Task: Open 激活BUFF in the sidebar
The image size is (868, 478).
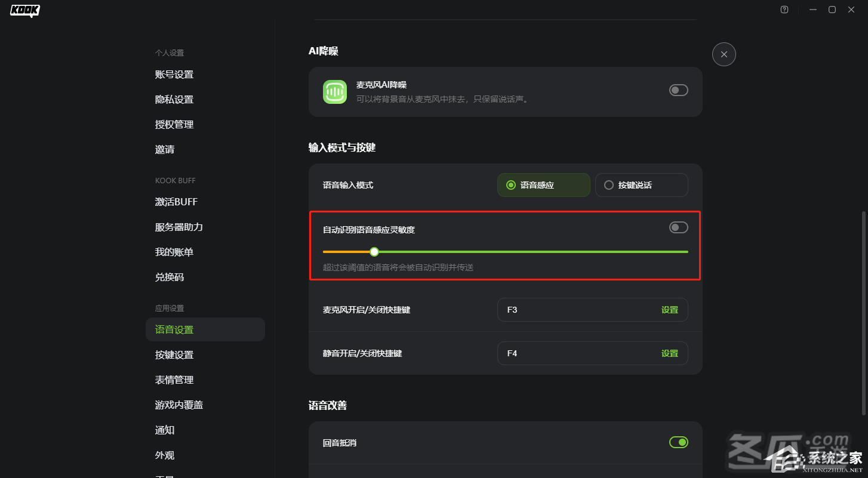Action: tap(176, 202)
